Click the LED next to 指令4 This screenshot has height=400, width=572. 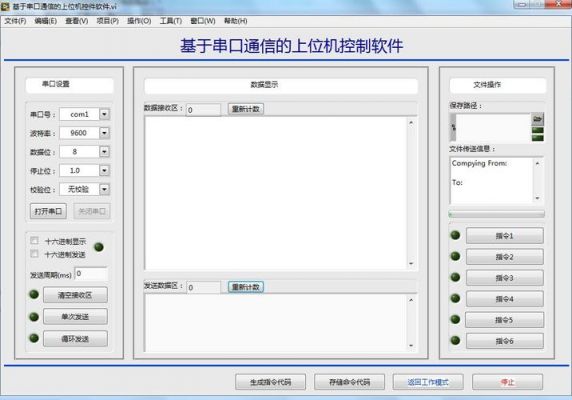(455, 299)
